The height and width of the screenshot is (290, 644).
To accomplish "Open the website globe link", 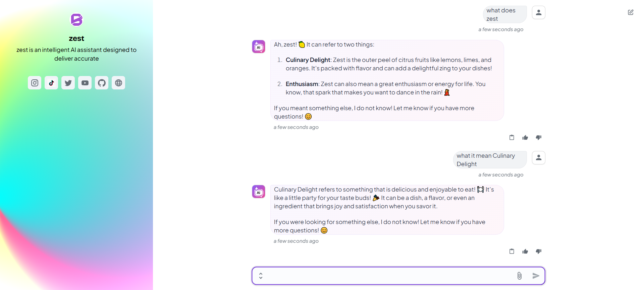I will coord(118,83).
